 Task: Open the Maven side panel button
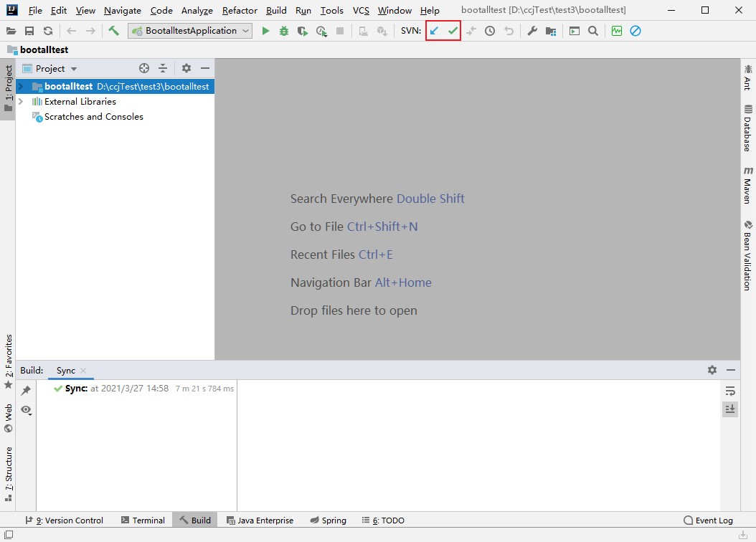pos(748,186)
